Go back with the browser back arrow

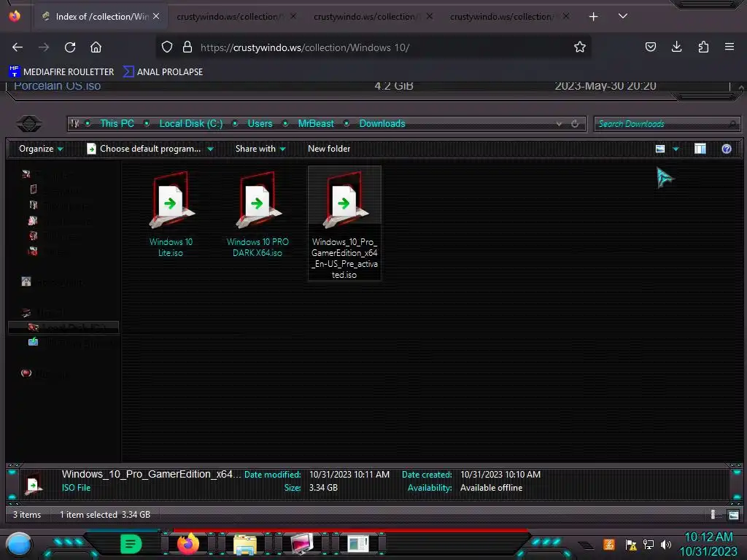point(18,47)
